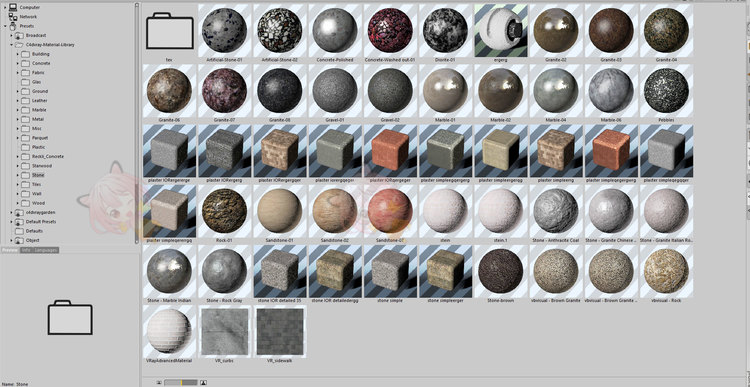Expand the Computer tree node
The image size is (750, 387).
[x=5, y=7]
